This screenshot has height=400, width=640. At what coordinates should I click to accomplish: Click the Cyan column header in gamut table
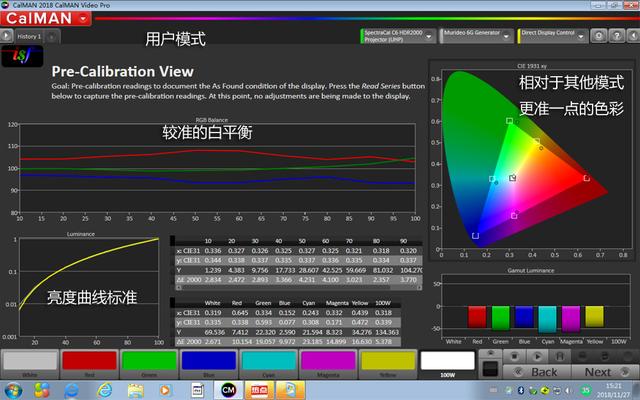[309, 303]
